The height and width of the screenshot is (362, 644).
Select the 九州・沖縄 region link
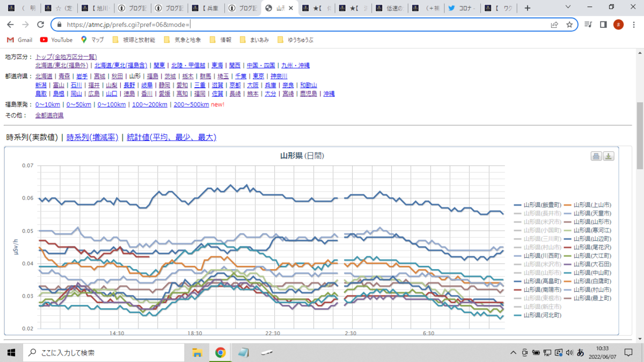[x=296, y=65]
